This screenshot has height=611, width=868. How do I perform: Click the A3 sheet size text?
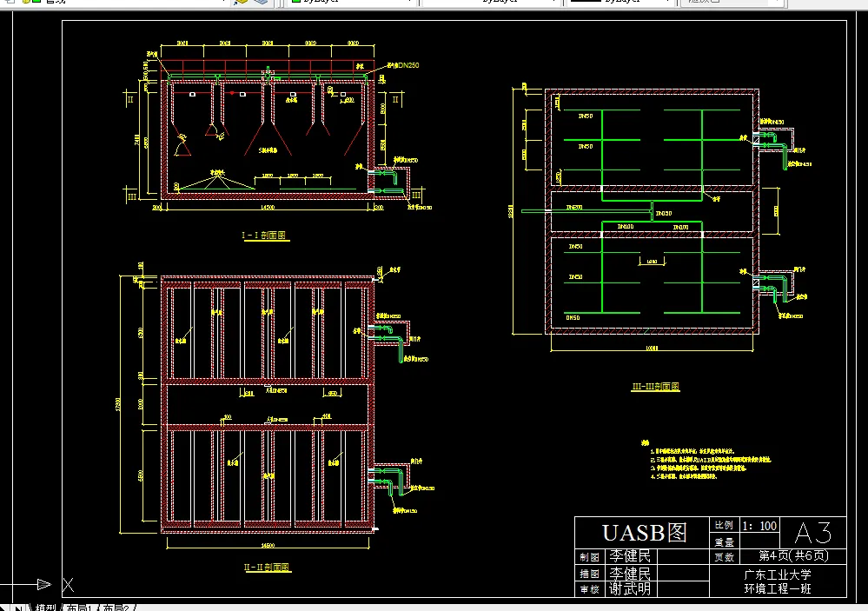pyautogui.click(x=812, y=533)
